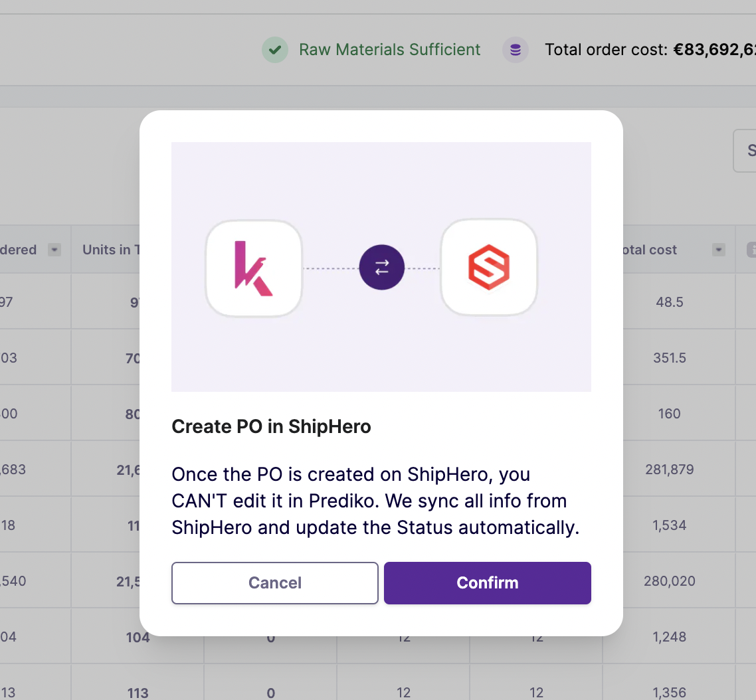
Task: Click the purple coin stack cost icon
Action: (x=516, y=50)
